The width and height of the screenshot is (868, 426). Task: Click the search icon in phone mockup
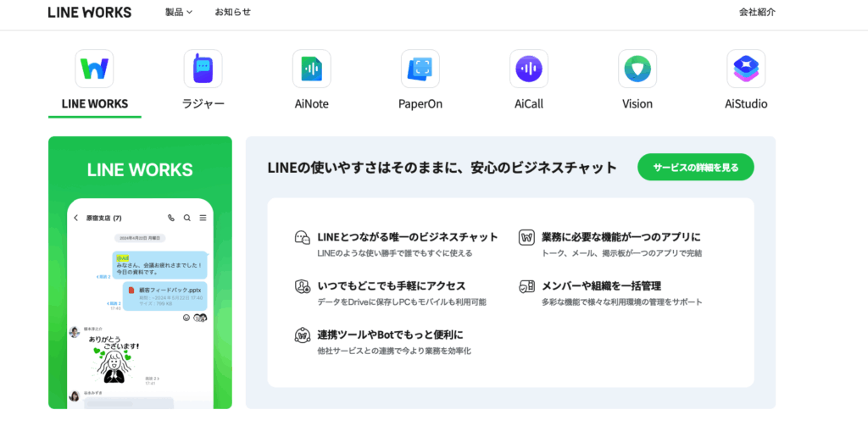click(187, 218)
